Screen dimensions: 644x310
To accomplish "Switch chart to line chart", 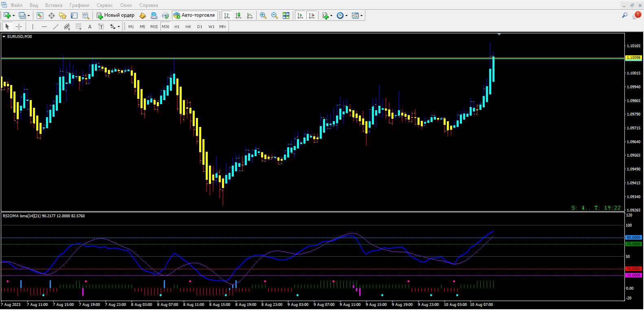I will [x=250, y=15].
